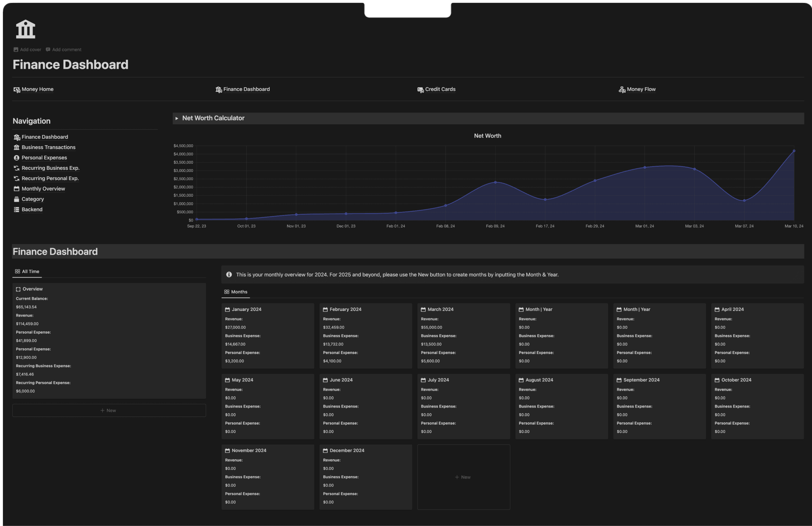The image size is (812, 526).
Task: Click the bank building page icon
Action: coord(26,29)
